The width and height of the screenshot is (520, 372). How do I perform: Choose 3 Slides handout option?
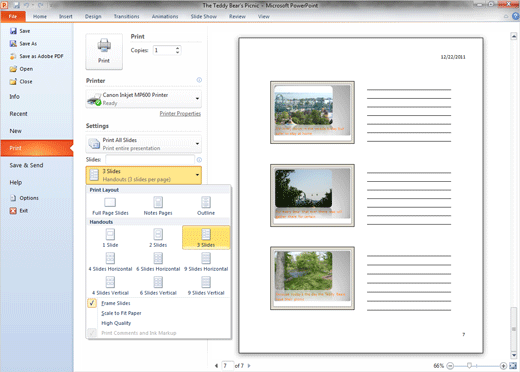(206, 237)
